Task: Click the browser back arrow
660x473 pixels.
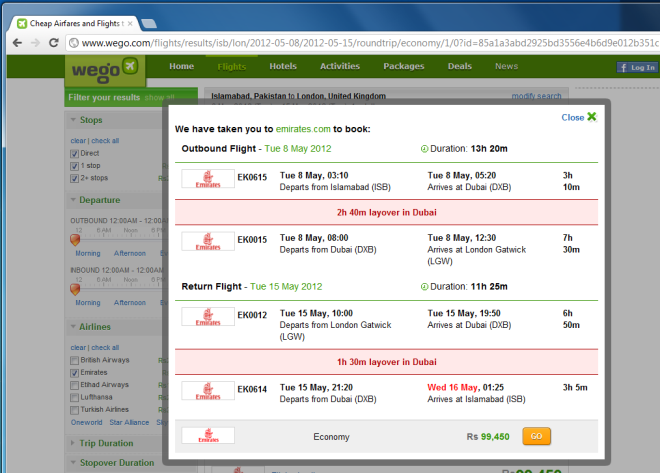Action: [17, 43]
